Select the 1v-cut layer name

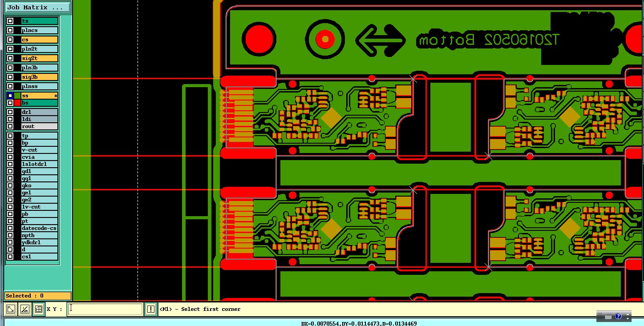(40, 207)
